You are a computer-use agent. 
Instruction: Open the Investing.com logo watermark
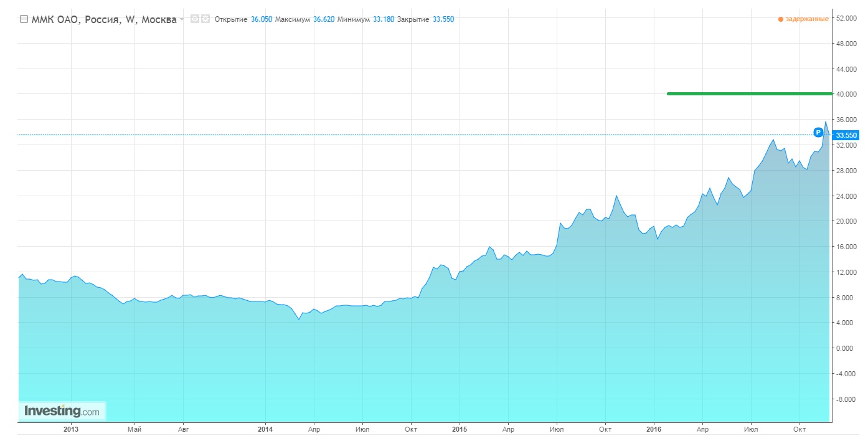coord(62,411)
